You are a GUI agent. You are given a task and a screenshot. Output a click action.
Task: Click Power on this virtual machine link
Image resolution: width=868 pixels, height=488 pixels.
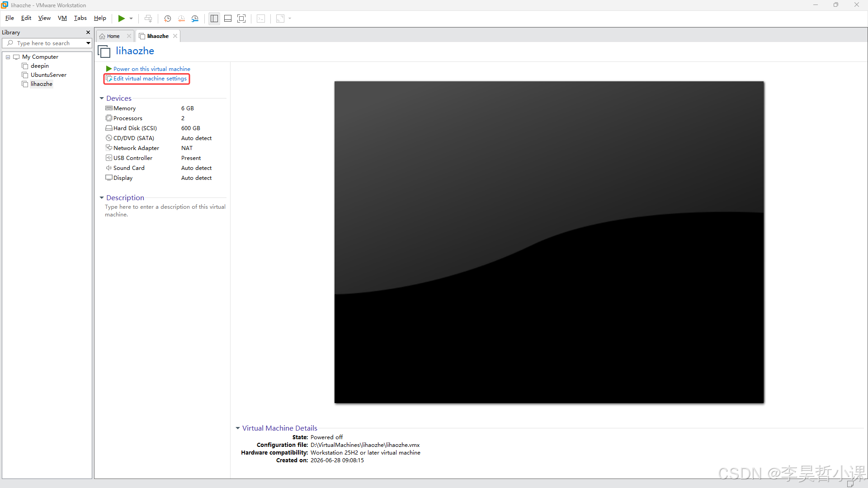152,69
